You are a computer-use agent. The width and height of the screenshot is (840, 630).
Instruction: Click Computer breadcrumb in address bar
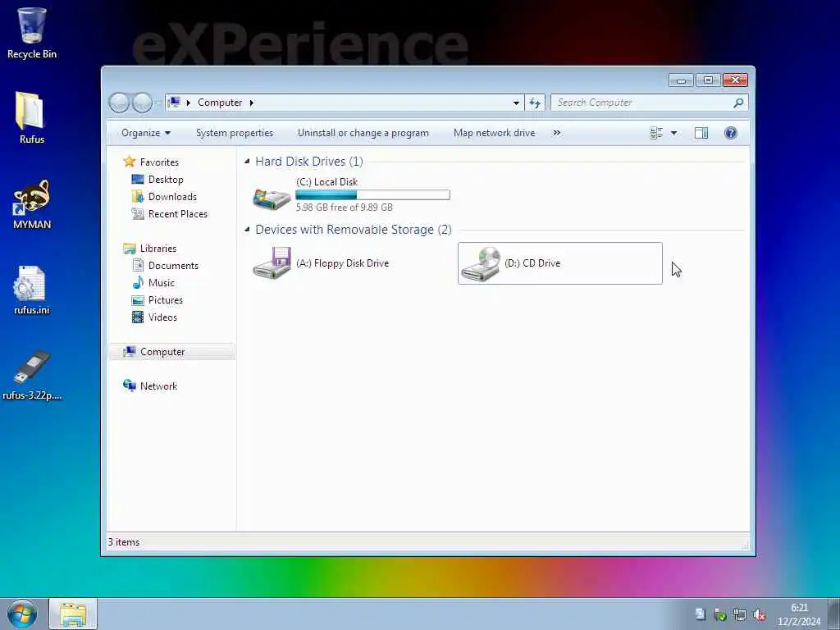pyautogui.click(x=220, y=103)
